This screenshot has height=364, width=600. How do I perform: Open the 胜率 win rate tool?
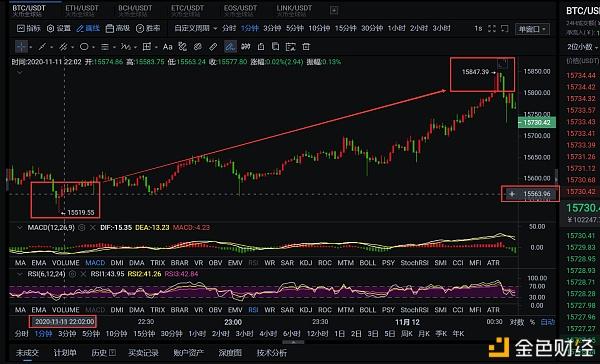148,28
